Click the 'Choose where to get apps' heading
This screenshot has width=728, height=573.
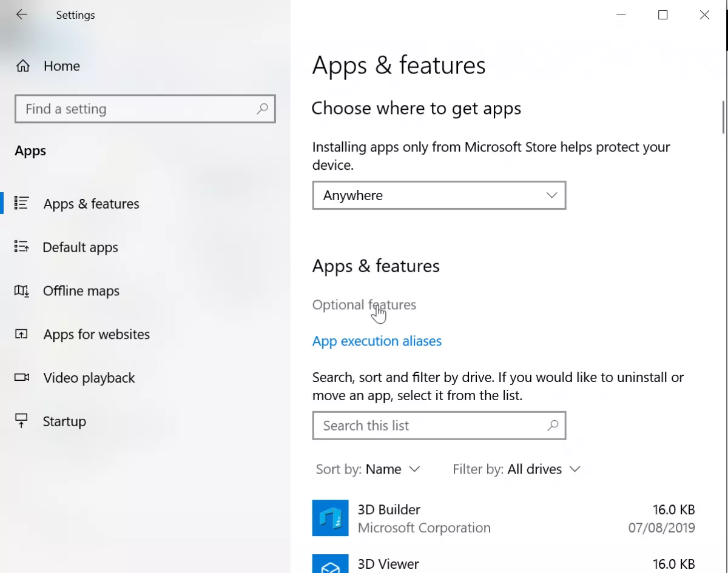point(416,109)
